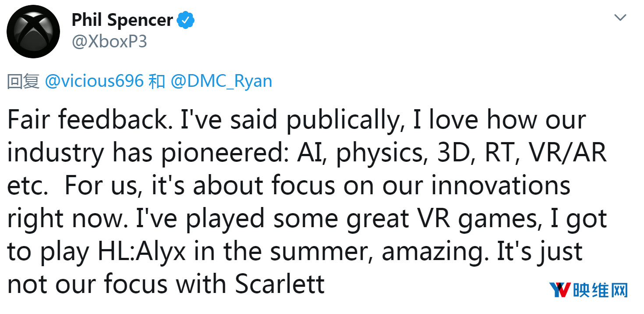The height and width of the screenshot is (314, 644).
Task: Click the 和 character between the mentions
Action: tap(156, 82)
